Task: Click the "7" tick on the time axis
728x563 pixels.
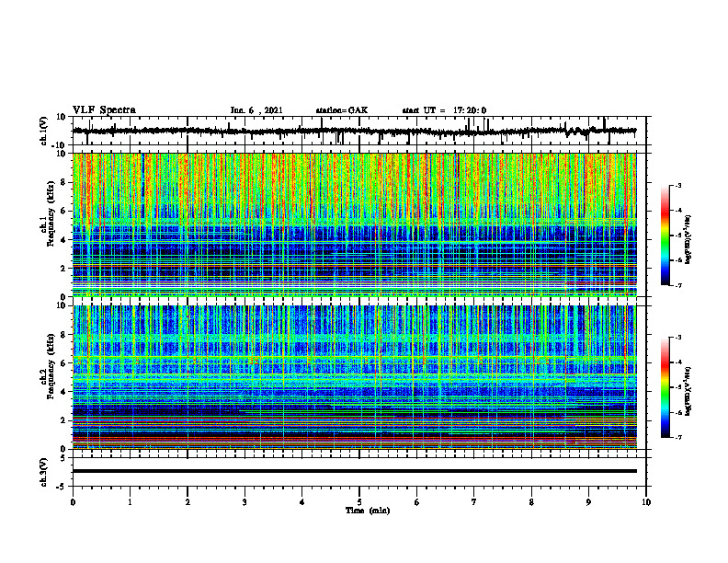Action: [x=474, y=502]
